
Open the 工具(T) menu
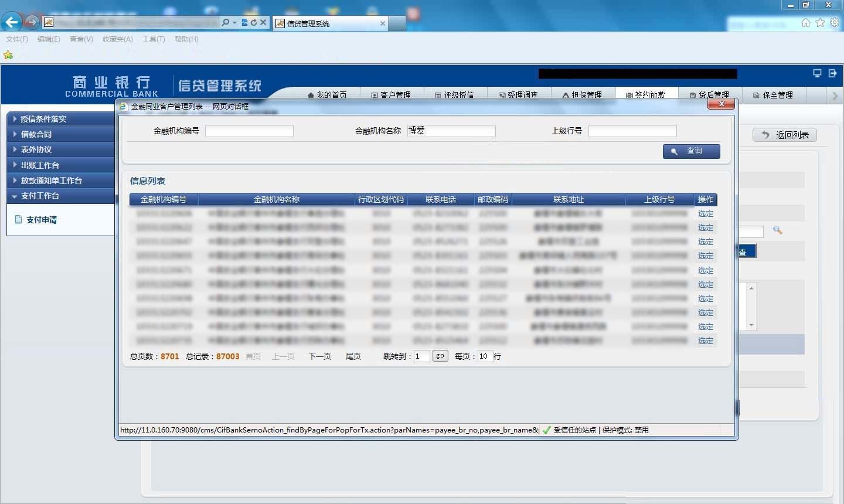pyautogui.click(x=154, y=39)
